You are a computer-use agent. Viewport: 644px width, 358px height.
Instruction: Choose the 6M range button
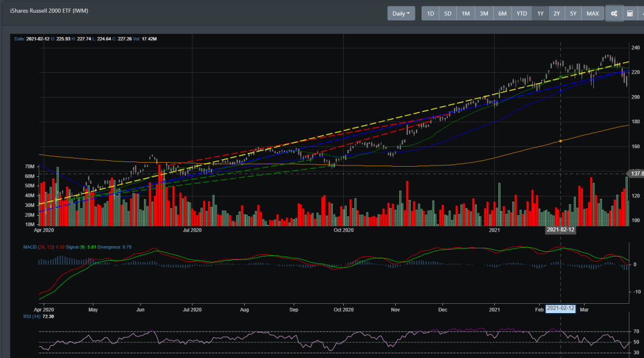(x=502, y=13)
